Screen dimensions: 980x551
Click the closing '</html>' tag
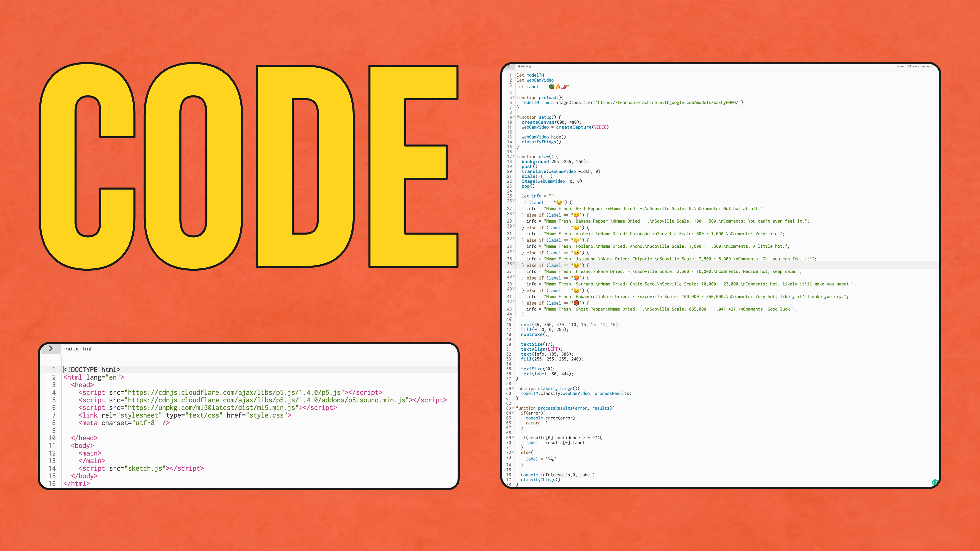pyautogui.click(x=77, y=484)
